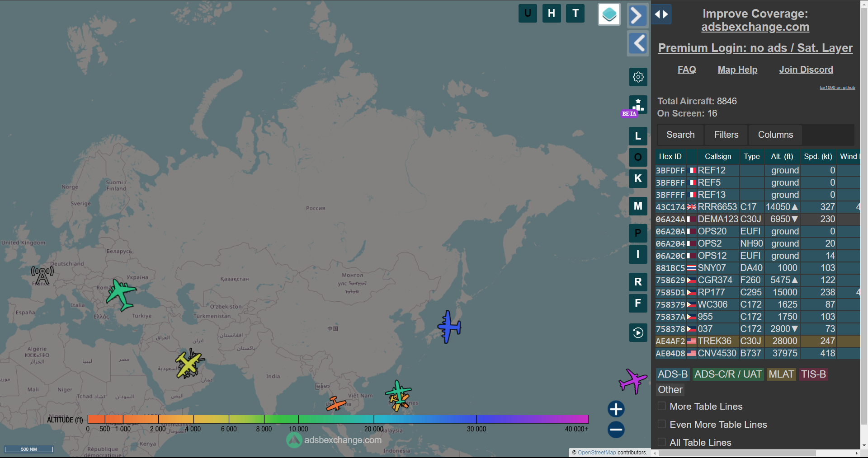Image resolution: width=868 pixels, height=458 pixels.
Task: Sort table by Type column
Action: click(x=752, y=156)
